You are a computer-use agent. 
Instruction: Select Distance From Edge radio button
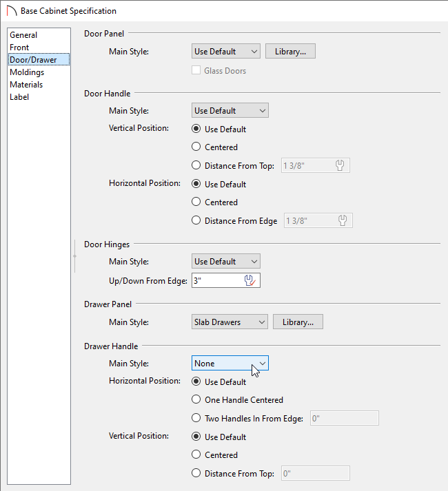pyautogui.click(x=196, y=220)
